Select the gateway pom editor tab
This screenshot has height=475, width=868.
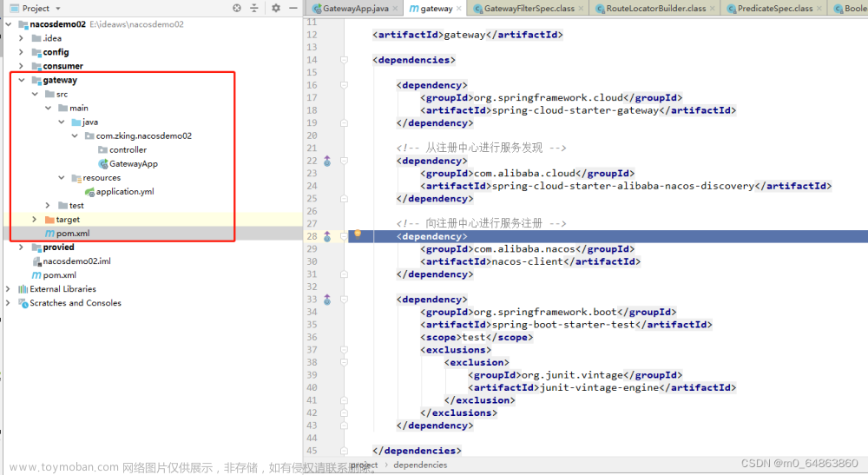pos(437,9)
